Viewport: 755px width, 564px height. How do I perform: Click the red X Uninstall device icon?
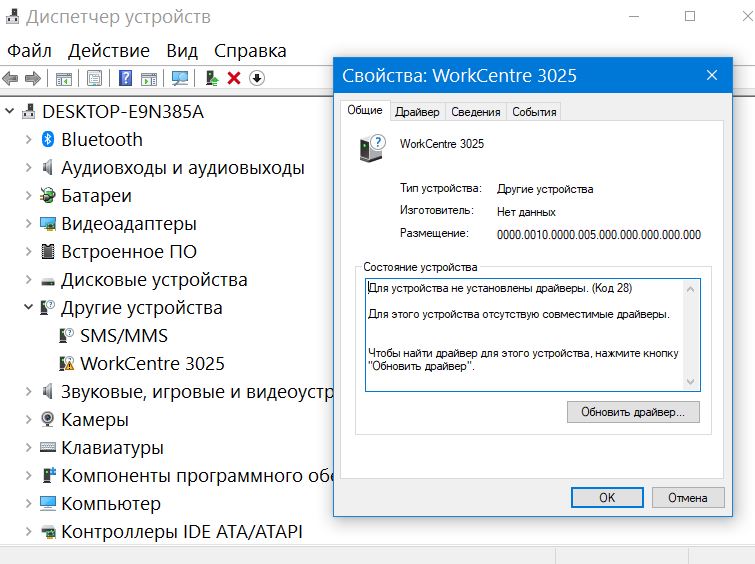tap(234, 78)
